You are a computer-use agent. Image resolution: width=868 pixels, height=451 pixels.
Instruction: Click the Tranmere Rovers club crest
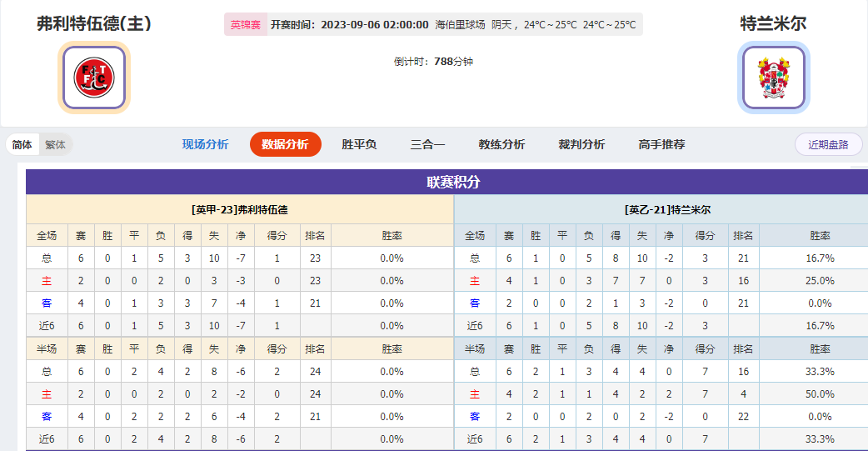click(x=773, y=78)
